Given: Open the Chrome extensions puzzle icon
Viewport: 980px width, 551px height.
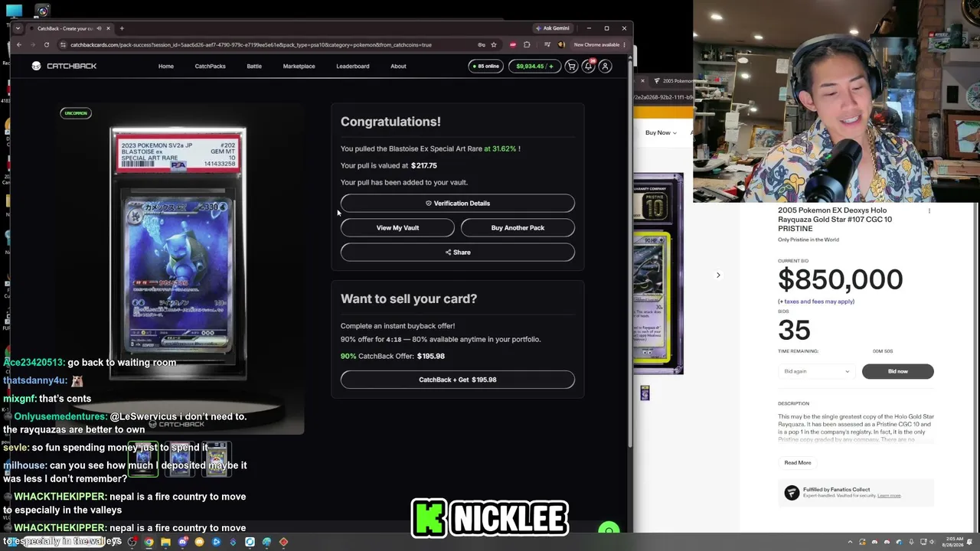Looking at the screenshot, I should pyautogui.click(x=527, y=44).
